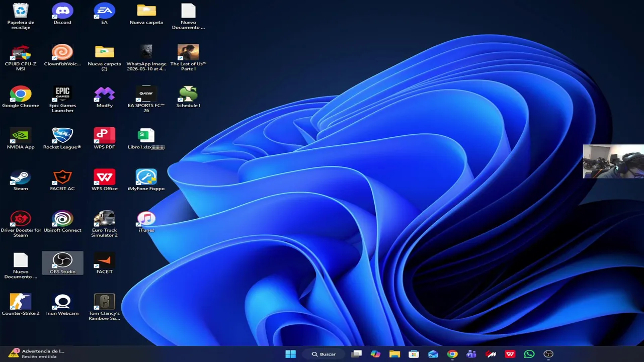Select the OBS Studio desktop shortcut

click(62, 263)
